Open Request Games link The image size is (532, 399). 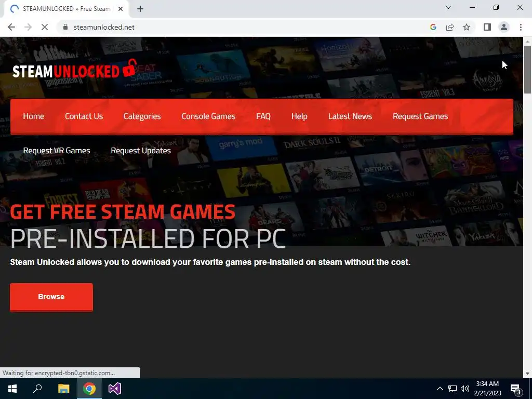click(x=420, y=116)
